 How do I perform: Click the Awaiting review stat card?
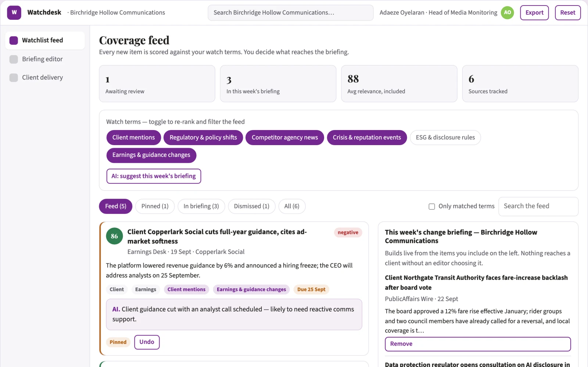(157, 84)
